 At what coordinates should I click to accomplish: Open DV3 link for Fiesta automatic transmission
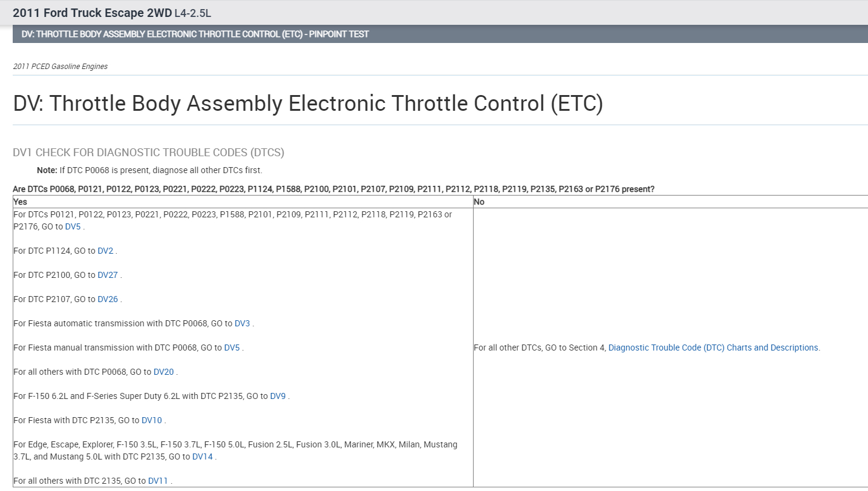[242, 323]
